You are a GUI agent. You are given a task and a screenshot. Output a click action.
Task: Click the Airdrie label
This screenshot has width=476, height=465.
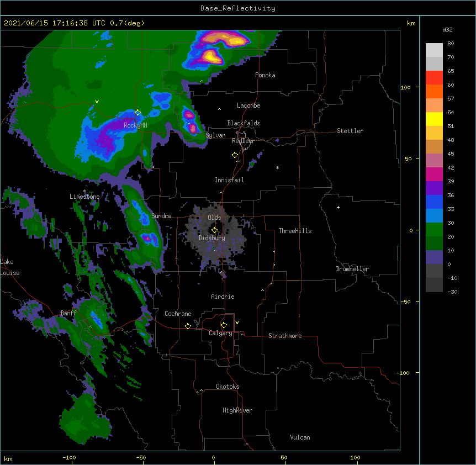(x=223, y=297)
